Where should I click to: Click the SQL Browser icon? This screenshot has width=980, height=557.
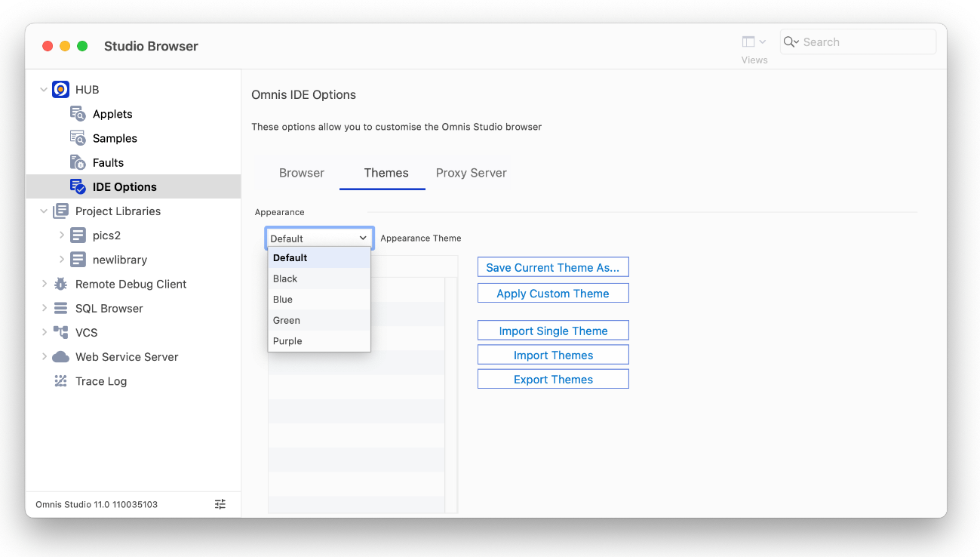tap(60, 308)
